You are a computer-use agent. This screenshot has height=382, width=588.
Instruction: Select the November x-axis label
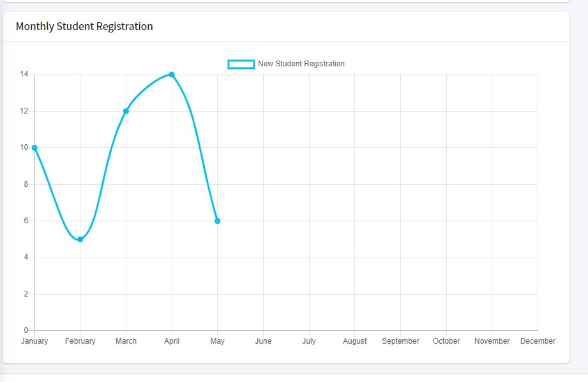(492, 341)
